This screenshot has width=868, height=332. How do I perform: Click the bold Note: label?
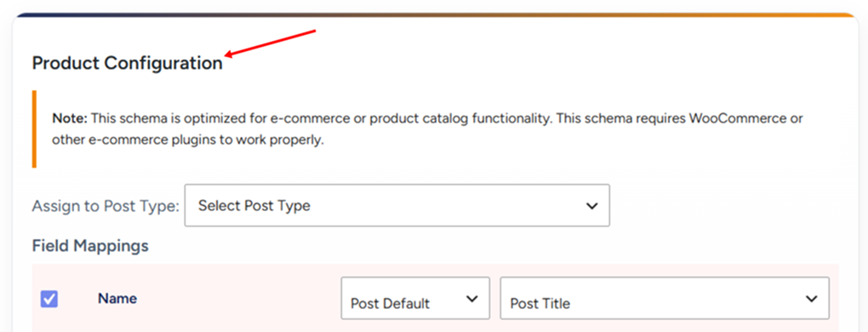70,117
